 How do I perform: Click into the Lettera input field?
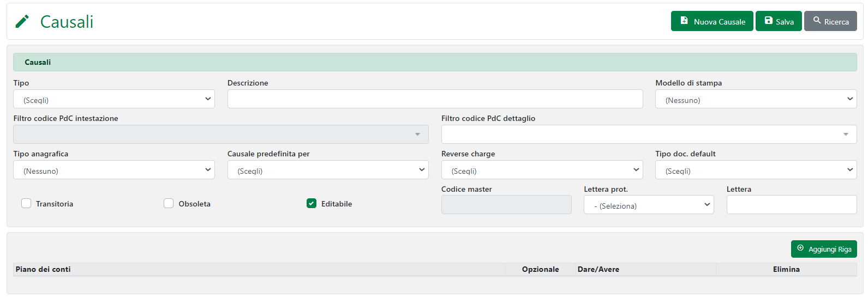tap(791, 205)
